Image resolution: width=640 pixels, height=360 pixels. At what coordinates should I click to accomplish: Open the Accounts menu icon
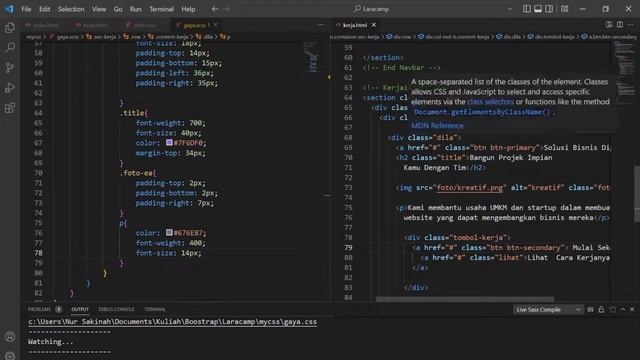coord(10,337)
